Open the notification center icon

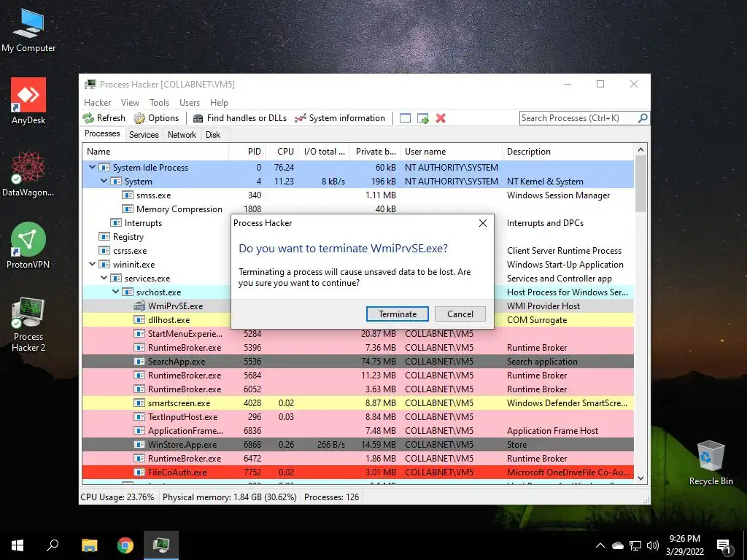click(724, 545)
